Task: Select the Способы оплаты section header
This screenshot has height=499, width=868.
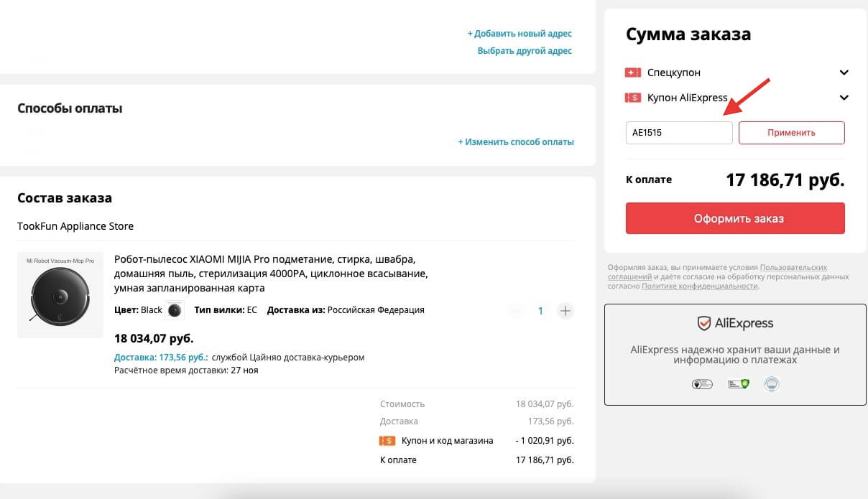Action: [70, 108]
